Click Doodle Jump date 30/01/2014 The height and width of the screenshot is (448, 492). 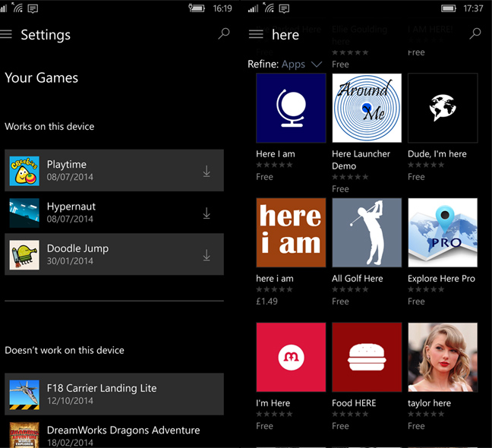point(70,261)
